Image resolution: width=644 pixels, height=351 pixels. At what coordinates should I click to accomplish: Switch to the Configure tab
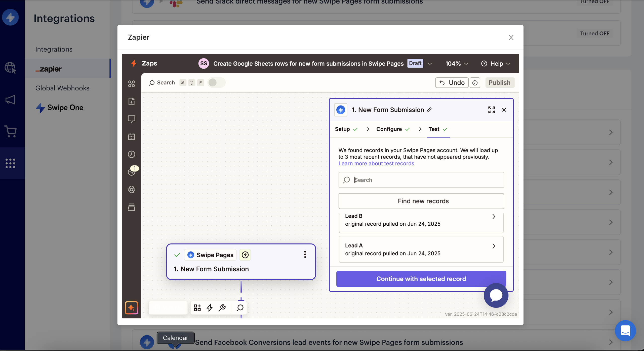[x=389, y=129]
